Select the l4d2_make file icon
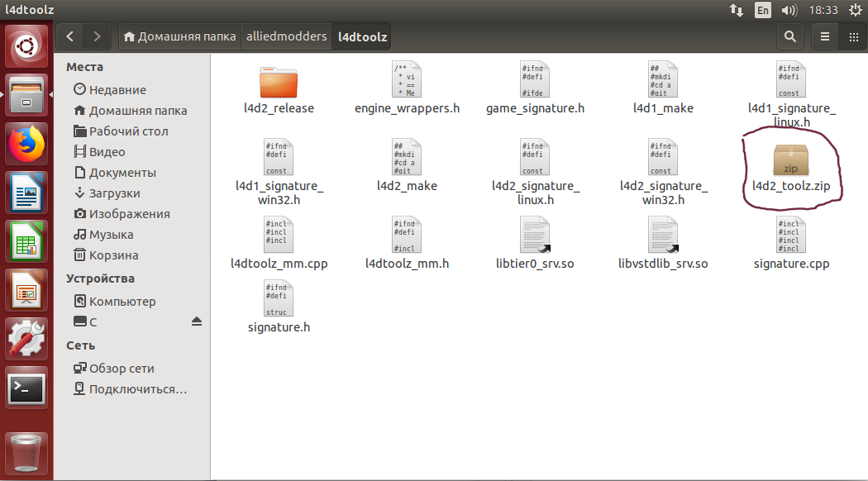 pos(407,157)
